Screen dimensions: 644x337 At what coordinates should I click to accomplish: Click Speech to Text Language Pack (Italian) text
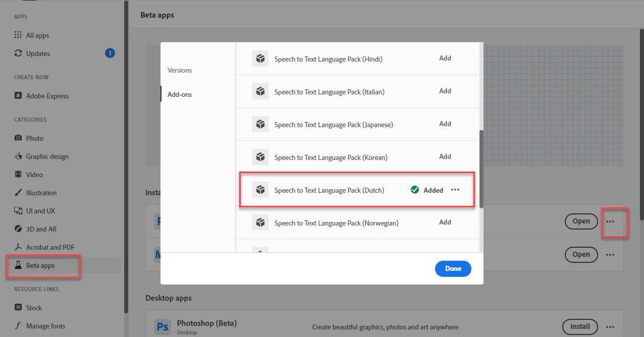329,92
